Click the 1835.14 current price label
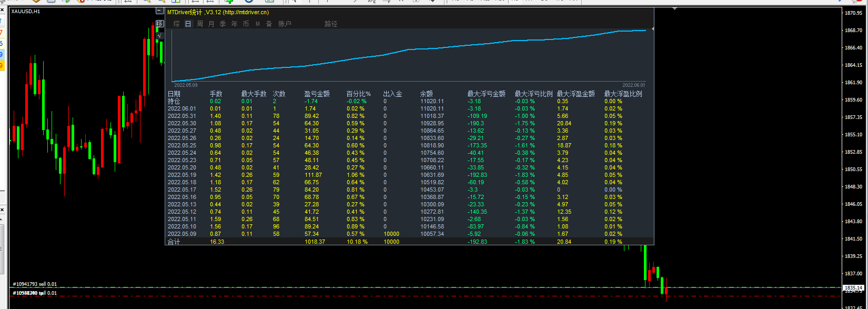Image resolution: width=868 pixels, height=309 pixels. (853, 288)
